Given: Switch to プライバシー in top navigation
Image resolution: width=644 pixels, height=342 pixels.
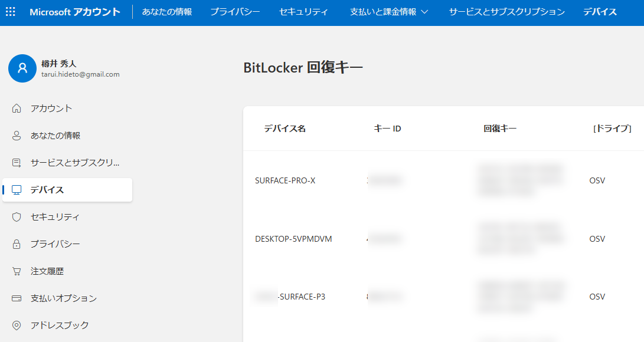Looking at the screenshot, I should click(234, 11).
